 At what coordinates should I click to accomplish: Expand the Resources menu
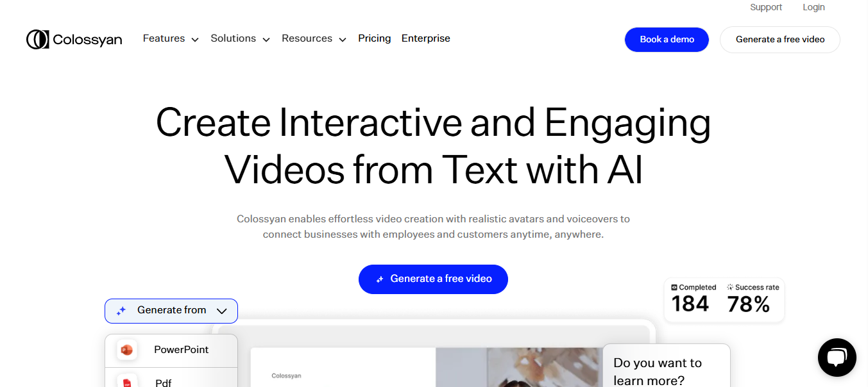pyautogui.click(x=314, y=38)
